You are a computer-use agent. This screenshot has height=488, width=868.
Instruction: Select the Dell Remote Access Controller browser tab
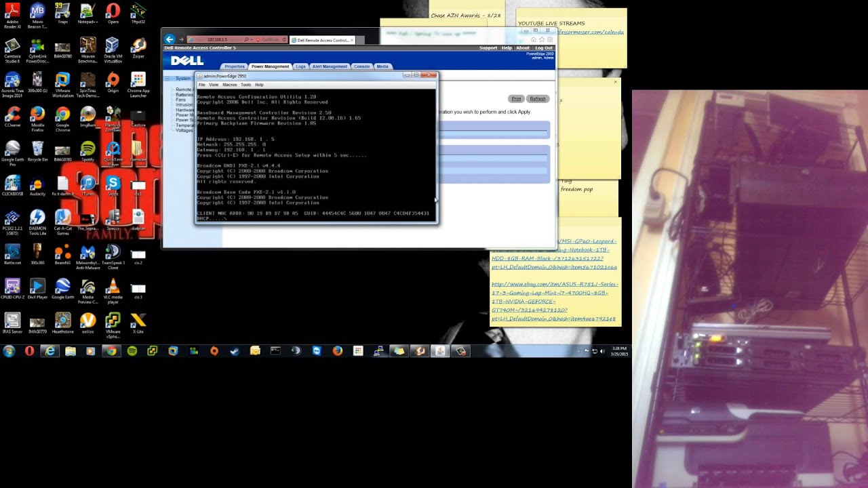[322, 40]
